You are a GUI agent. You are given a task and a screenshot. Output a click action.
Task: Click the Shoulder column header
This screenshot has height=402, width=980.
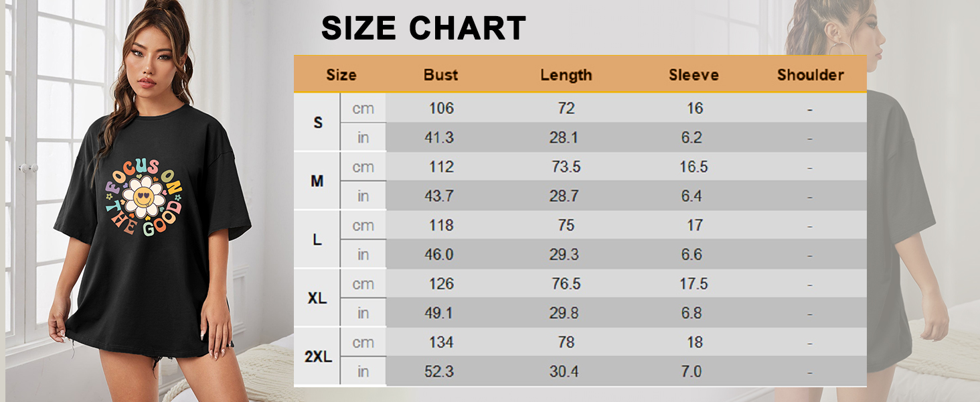click(810, 75)
